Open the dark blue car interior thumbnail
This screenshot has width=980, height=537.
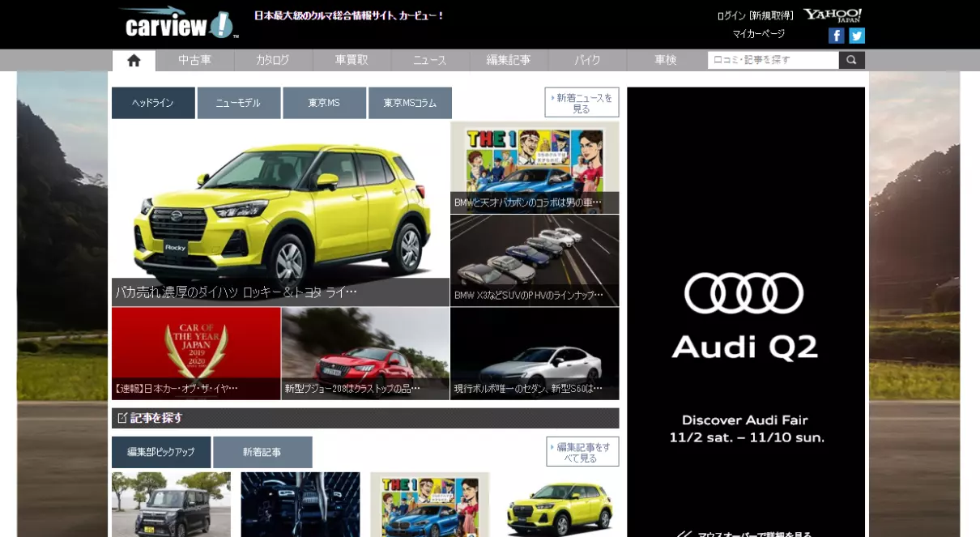pos(300,505)
